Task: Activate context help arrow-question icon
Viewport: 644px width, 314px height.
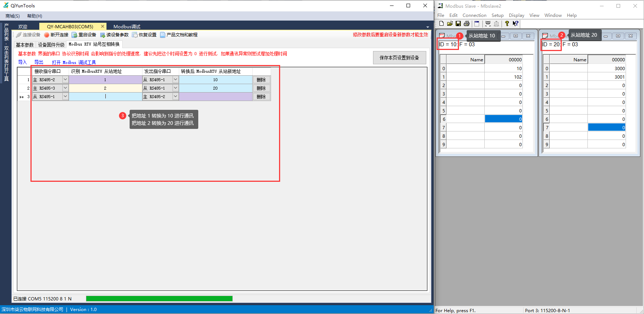Action: pyautogui.click(x=515, y=24)
